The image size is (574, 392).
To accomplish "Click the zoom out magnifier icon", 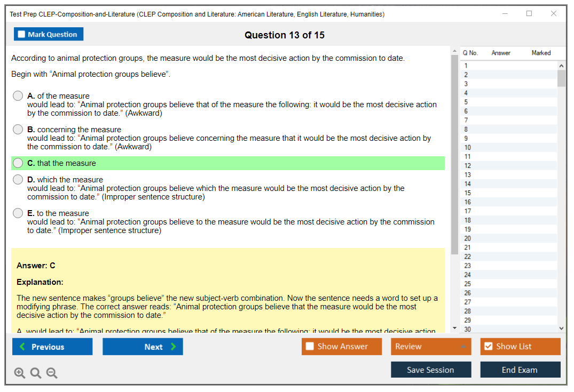I will point(52,373).
